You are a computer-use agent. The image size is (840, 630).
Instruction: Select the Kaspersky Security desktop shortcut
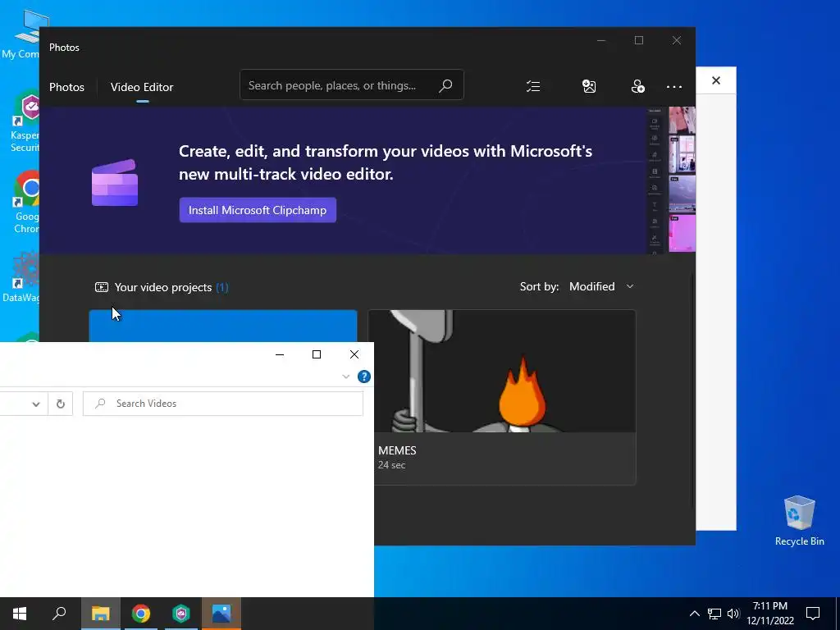coord(24,121)
